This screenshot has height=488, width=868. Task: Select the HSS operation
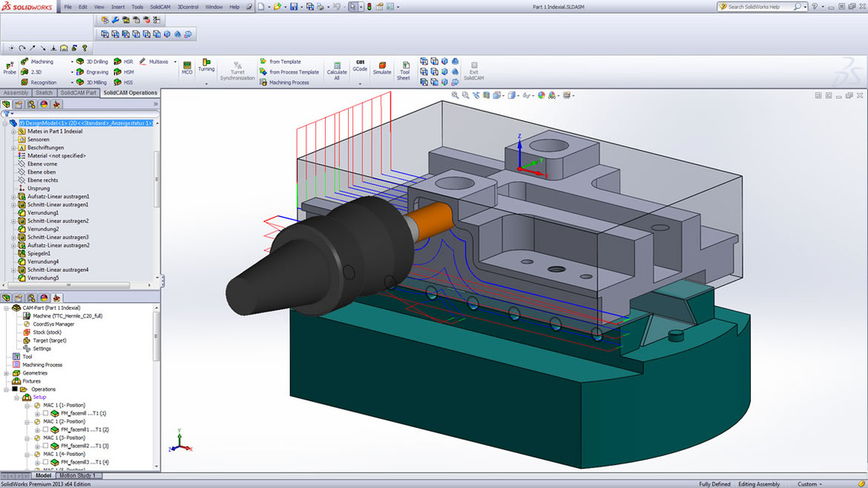click(123, 82)
